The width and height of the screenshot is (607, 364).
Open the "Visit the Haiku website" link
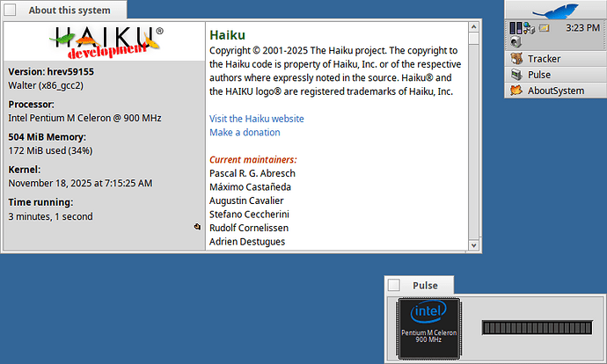pyautogui.click(x=256, y=118)
